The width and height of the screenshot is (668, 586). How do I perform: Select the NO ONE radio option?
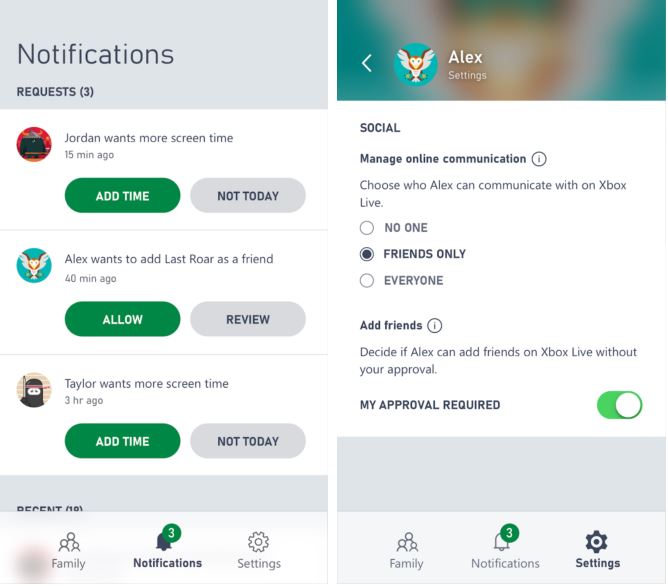click(x=367, y=228)
